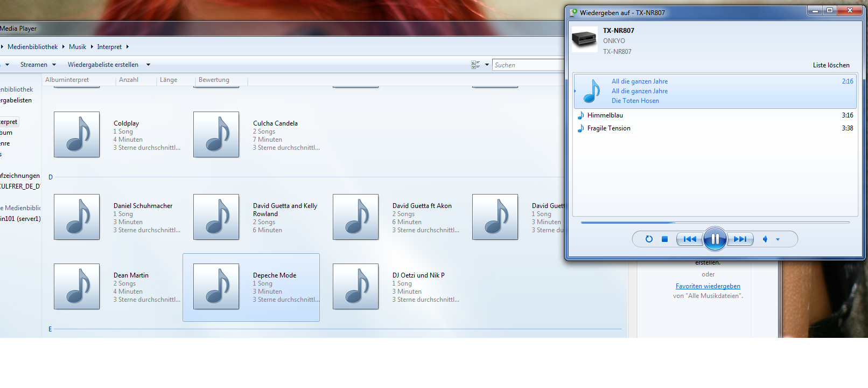This screenshot has height=388, width=868.
Task: Open the Streamen dropdown menu
Action: pyautogui.click(x=38, y=65)
